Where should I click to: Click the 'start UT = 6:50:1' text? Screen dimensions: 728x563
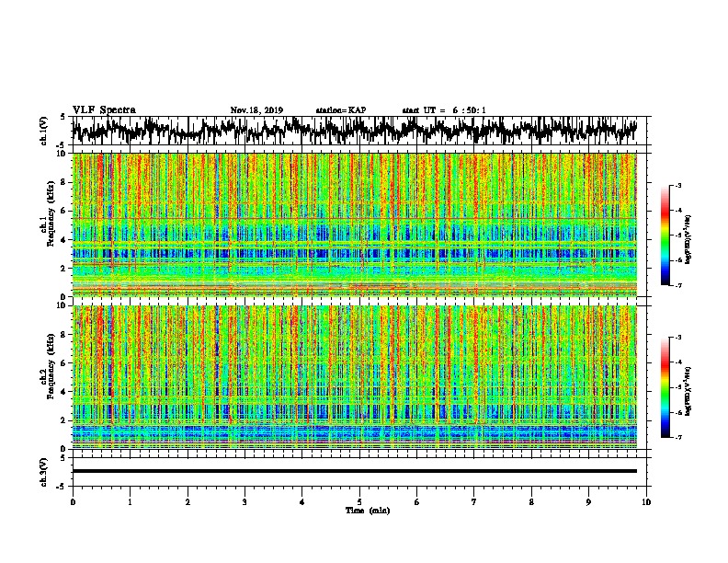click(x=444, y=110)
